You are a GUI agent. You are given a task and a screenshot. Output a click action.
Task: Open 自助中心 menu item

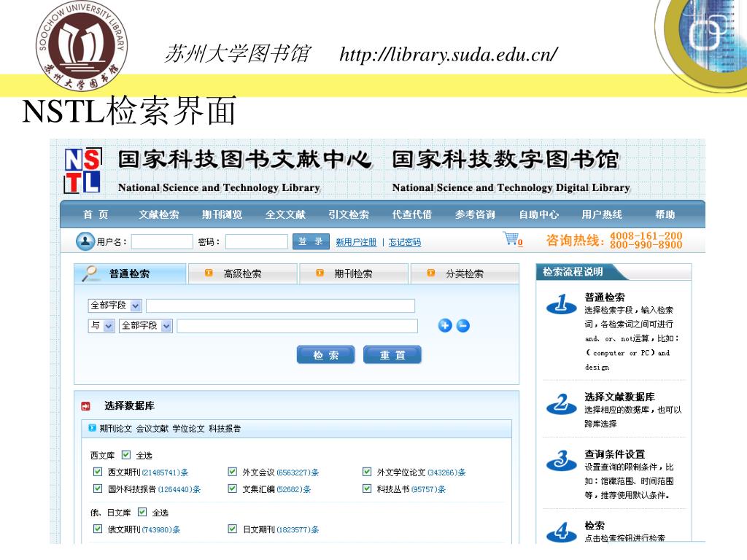pyautogui.click(x=538, y=214)
